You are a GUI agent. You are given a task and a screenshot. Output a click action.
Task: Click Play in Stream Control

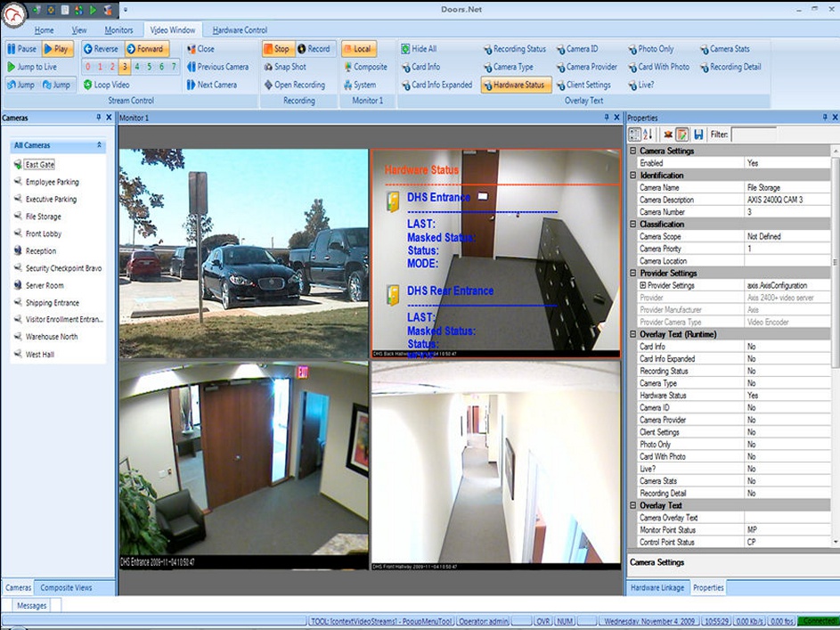point(57,49)
